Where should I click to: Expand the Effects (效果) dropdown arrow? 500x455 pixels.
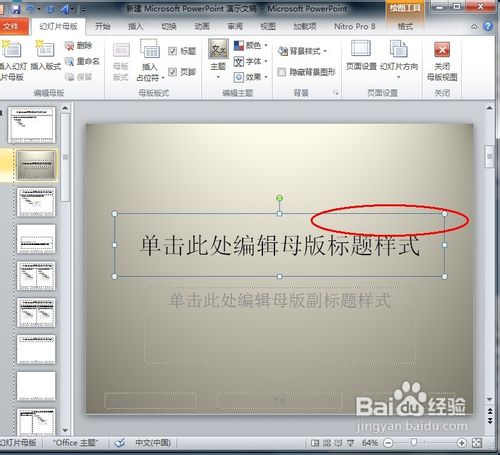coord(266,77)
